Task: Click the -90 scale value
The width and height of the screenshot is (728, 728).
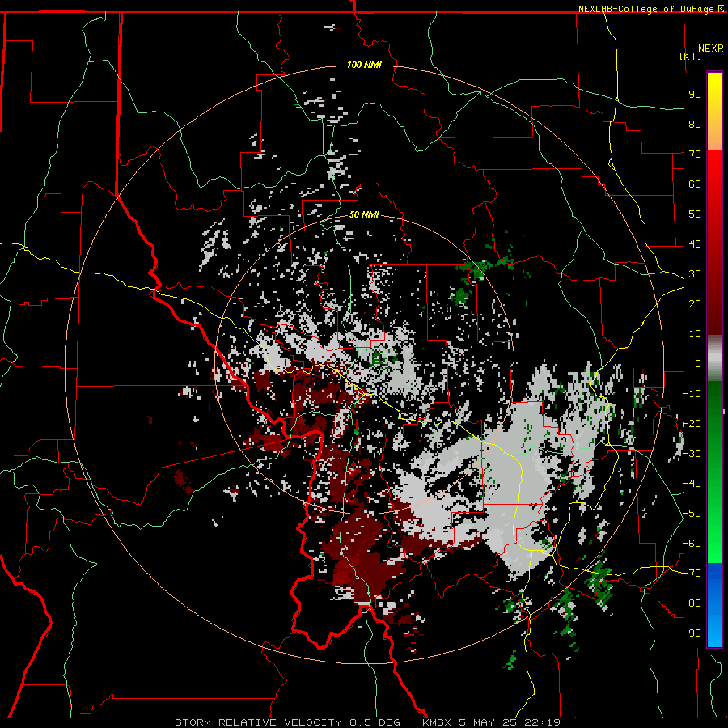Action: (692, 633)
